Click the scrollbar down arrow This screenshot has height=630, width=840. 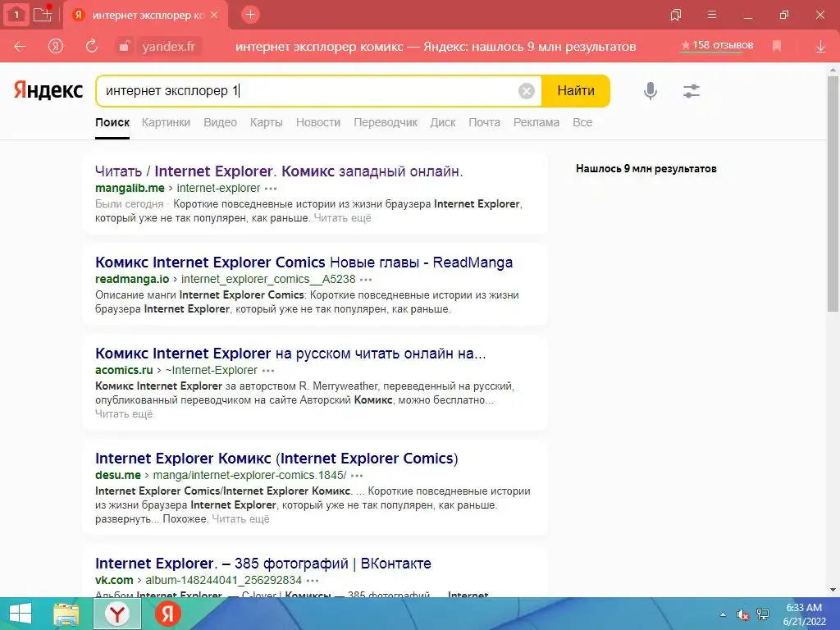833,591
